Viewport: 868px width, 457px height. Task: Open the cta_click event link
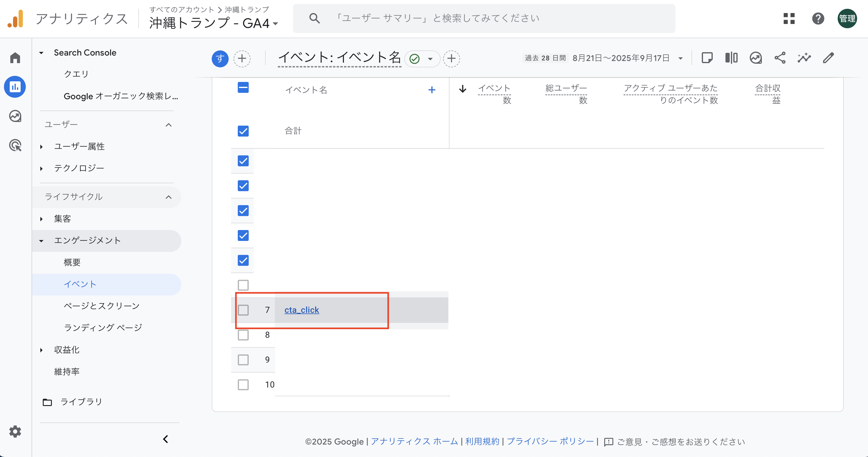pos(301,310)
